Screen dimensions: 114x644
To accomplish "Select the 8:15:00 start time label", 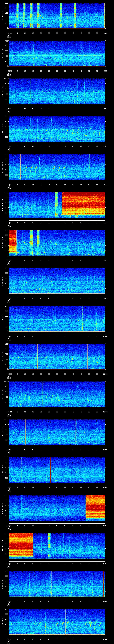I will pyautogui.click(x=9, y=564).
